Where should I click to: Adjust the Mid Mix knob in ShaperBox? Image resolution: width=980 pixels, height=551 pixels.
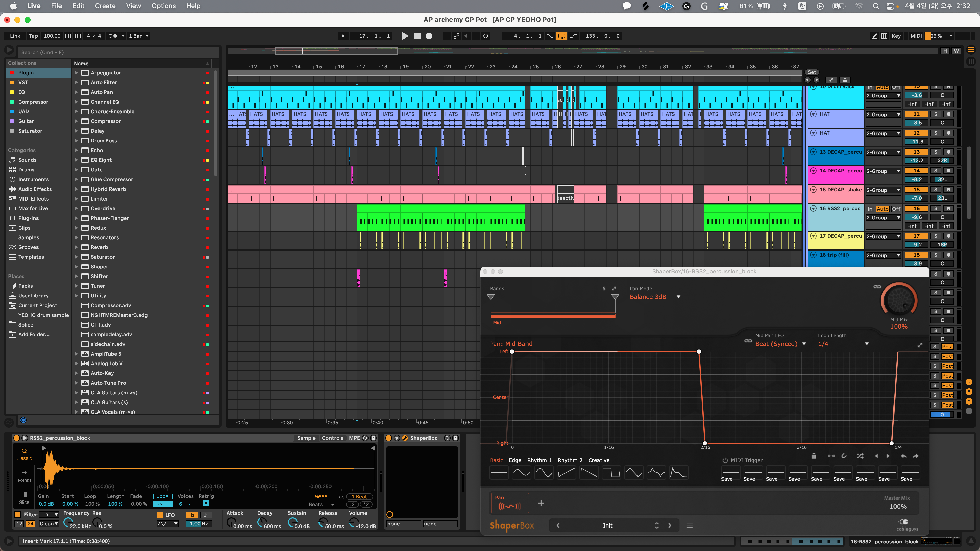click(x=899, y=300)
